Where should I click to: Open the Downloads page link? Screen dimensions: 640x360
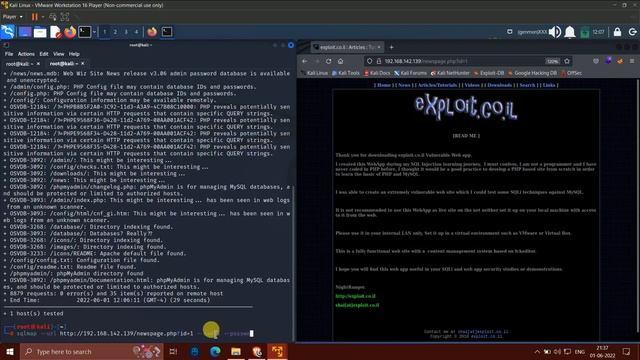coord(499,85)
